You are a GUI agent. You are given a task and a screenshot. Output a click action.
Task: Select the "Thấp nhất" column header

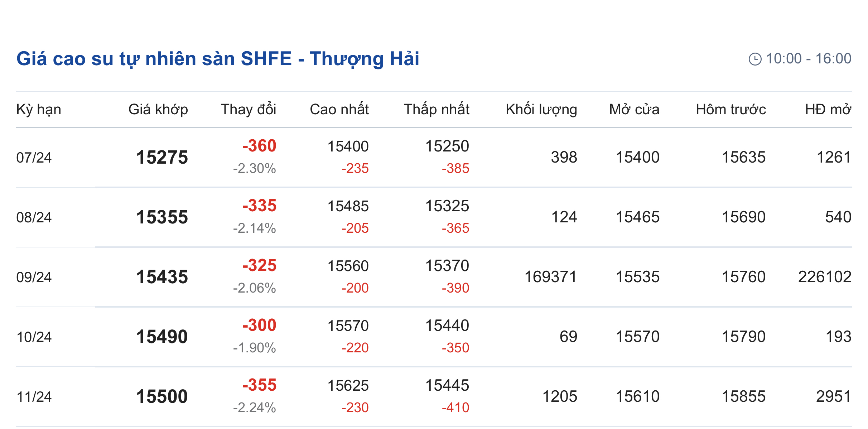click(436, 110)
